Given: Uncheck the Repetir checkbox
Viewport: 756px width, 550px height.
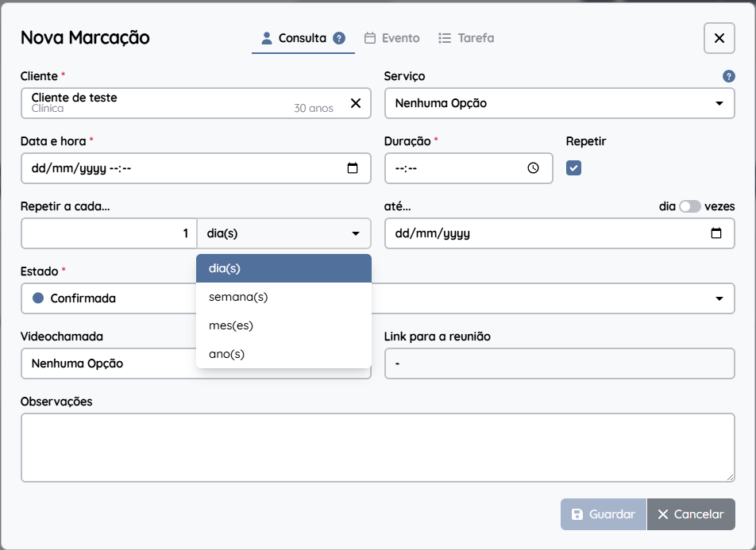Looking at the screenshot, I should point(573,168).
